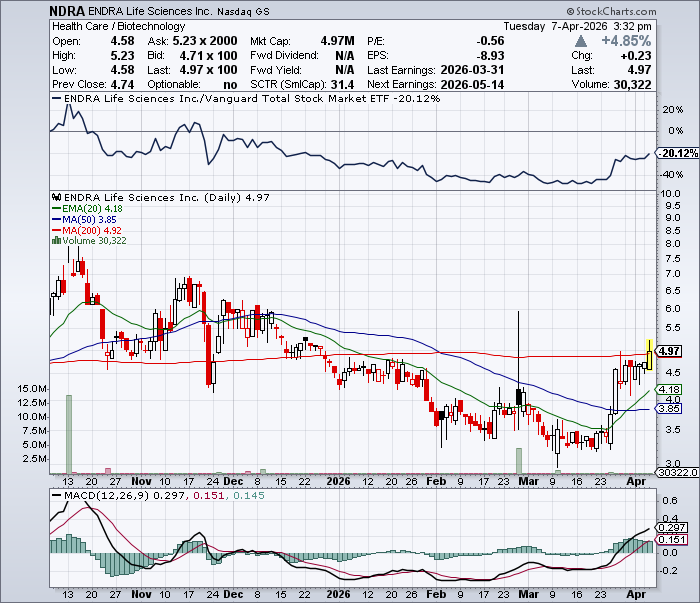Viewport: 700px width, 603px height.
Task: Click the Ask quote 5.23 x 2000
Action: [205, 41]
